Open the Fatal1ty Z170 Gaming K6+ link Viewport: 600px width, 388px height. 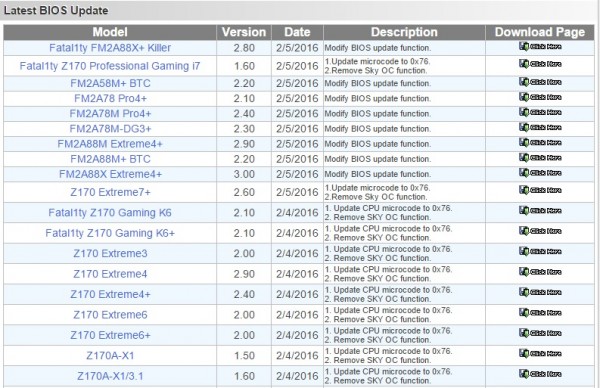[110, 233]
